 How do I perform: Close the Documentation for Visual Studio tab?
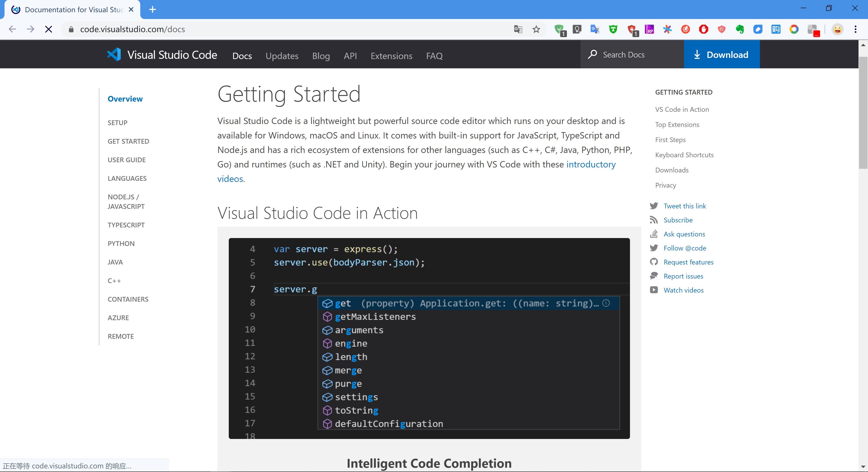click(x=131, y=10)
